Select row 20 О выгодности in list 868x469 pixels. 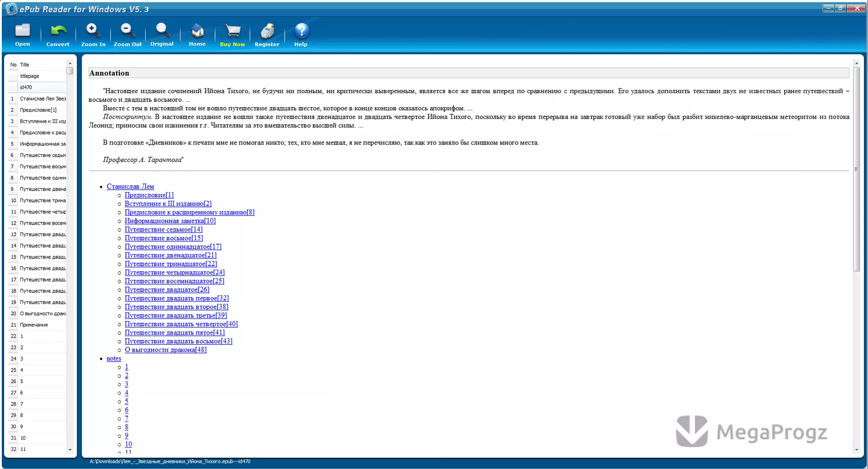pos(38,313)
